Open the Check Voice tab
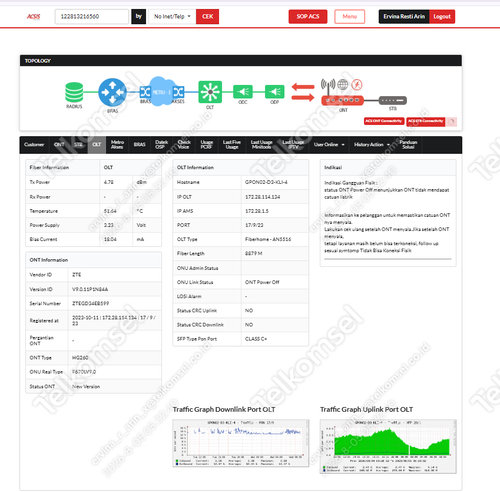 (184, 145)
